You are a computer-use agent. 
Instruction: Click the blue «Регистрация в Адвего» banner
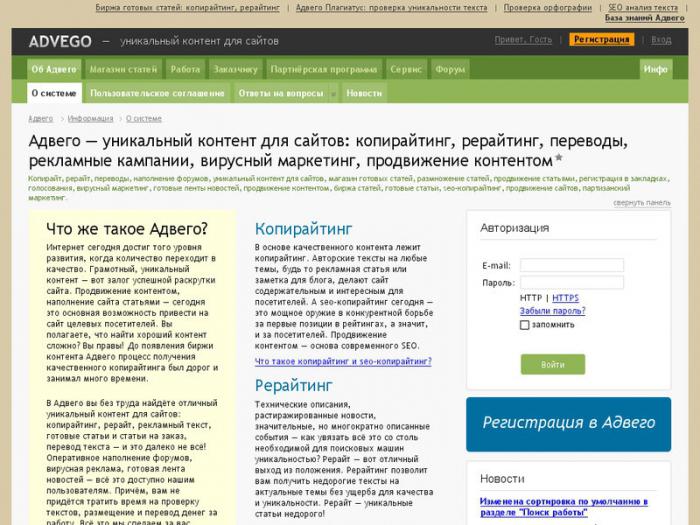568,424
